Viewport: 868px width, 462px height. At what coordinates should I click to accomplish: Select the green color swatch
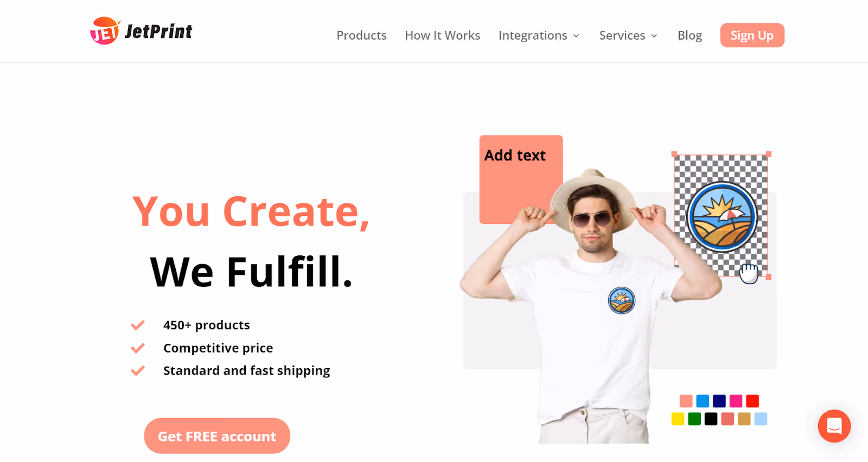[694, 419]
